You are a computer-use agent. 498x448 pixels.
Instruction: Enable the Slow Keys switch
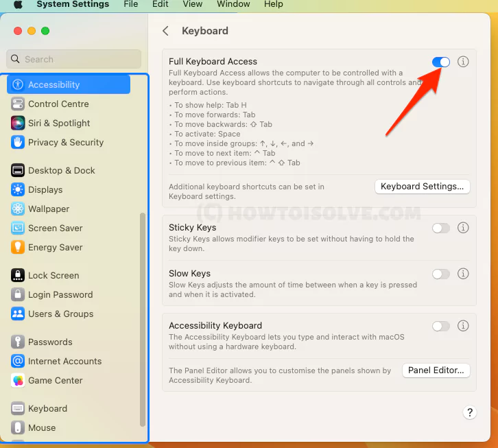tap(441, 274)
